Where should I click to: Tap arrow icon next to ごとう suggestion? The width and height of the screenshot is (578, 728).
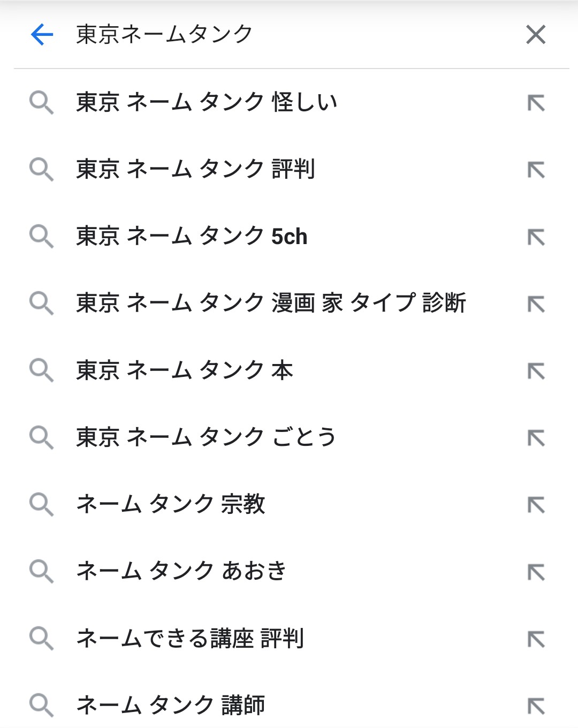pyautogui.click(x=536, y=438)
